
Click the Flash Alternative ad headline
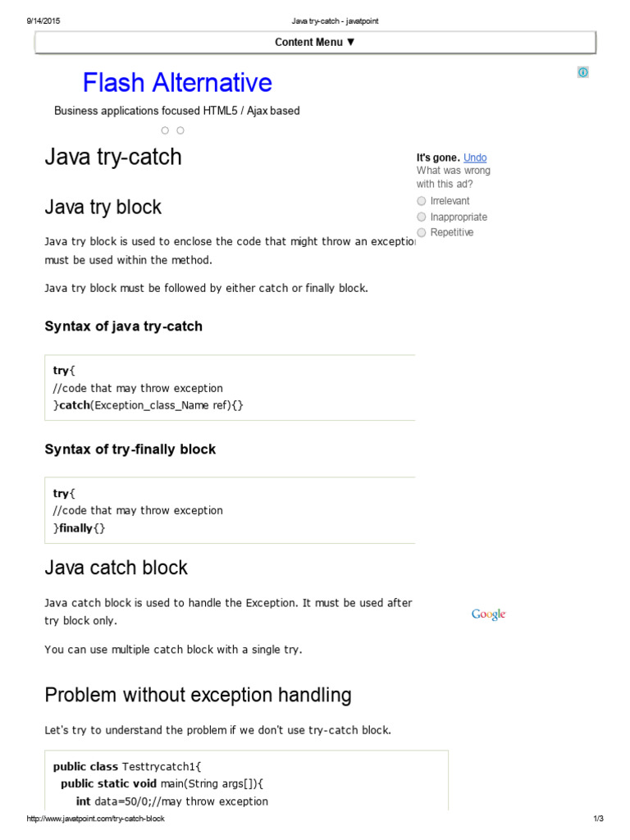click(177, 83)
